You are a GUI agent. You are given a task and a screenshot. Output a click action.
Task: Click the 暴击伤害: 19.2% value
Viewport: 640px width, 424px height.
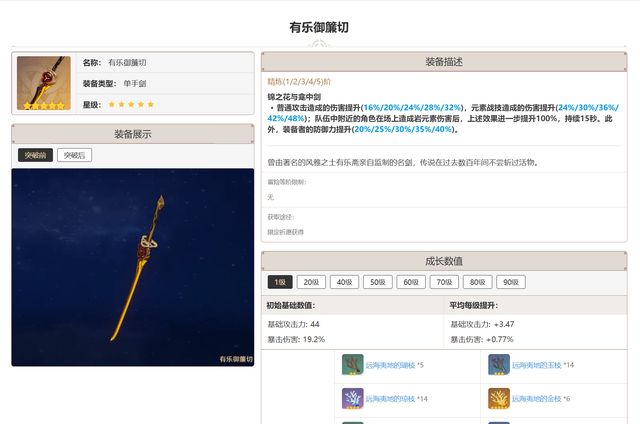296,339
